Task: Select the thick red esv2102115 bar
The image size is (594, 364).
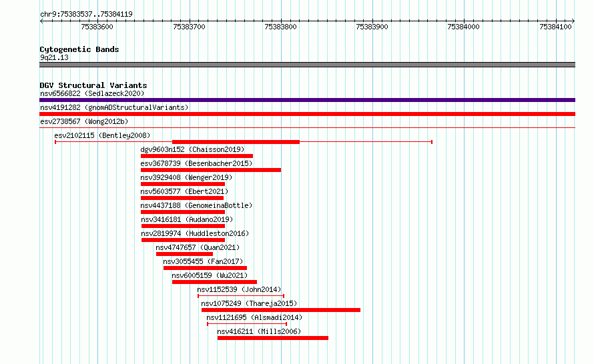Action: pos(236,142)
